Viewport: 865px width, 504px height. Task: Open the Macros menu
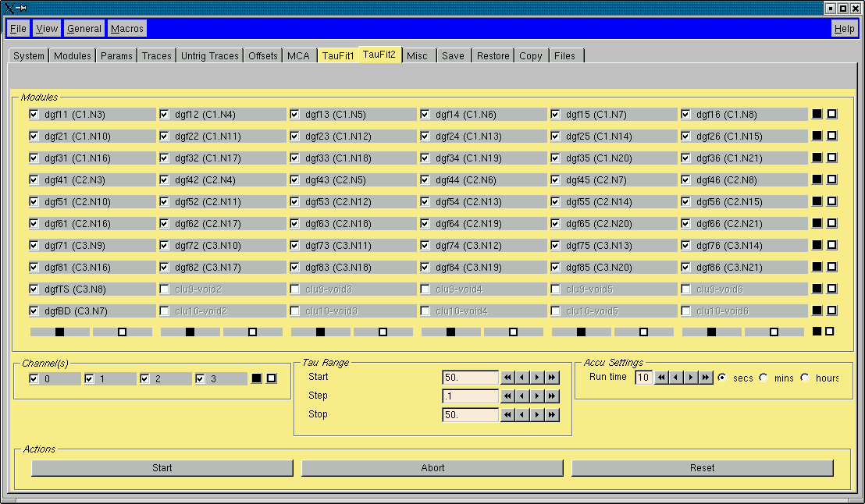tap(127, 29)
